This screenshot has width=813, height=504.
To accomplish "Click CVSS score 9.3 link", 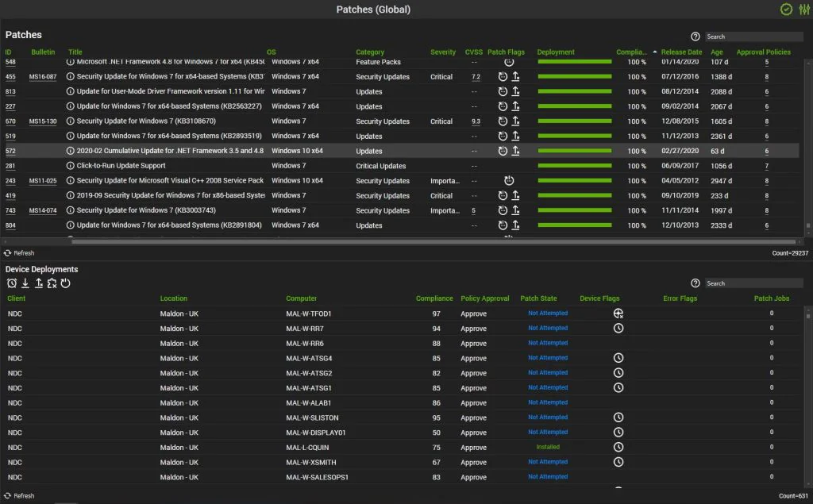I will click(476, 121).
